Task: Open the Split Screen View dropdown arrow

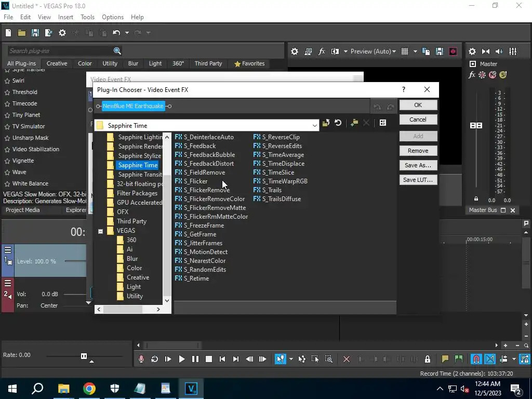Action: point(345,51)
